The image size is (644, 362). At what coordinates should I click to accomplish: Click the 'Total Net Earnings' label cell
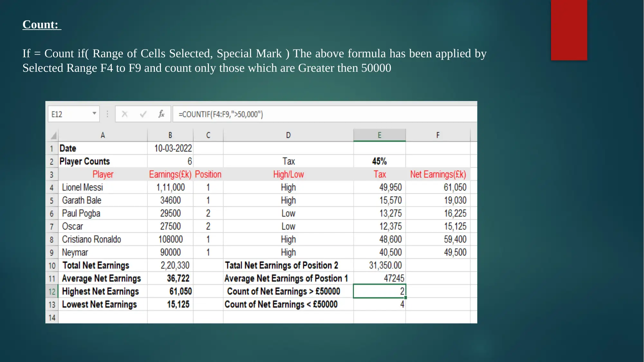pyautogui.click(x=103, y=265)
